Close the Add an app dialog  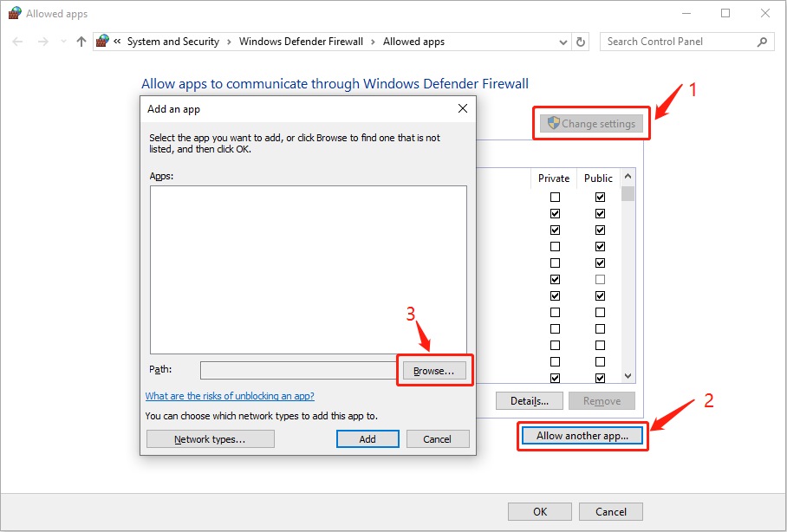(463, 108)
